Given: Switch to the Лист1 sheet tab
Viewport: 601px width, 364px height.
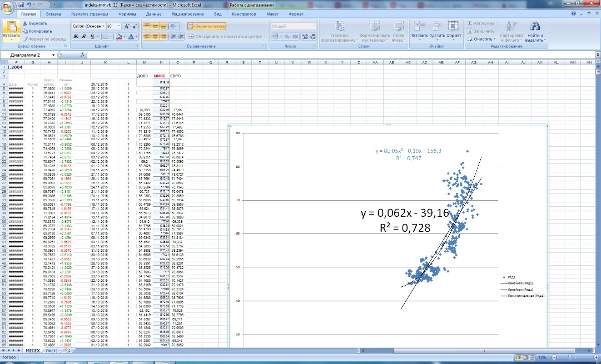Looking at the screenshot, I should coord(52,351).
